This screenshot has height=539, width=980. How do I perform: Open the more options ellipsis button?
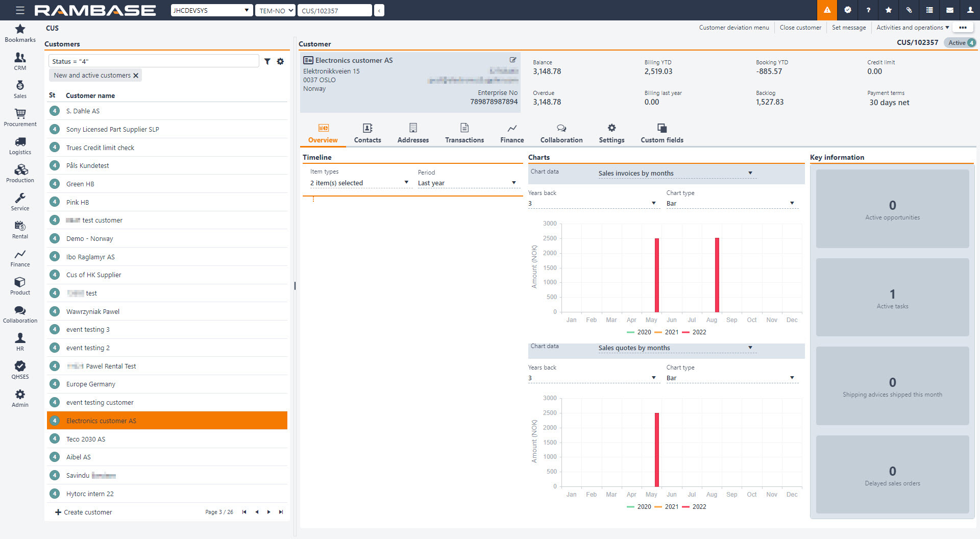tap(963, 28)
